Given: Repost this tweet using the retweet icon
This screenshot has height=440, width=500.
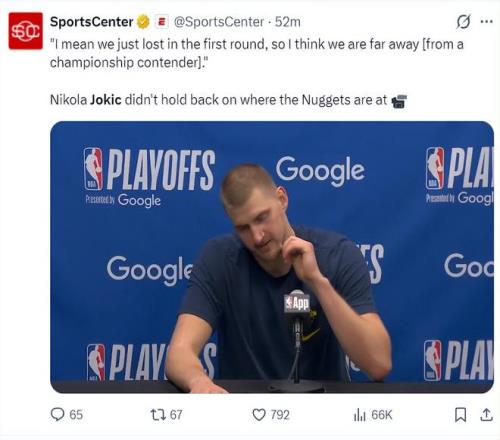Looking at the screenshot, I should (x=158, y=414).
